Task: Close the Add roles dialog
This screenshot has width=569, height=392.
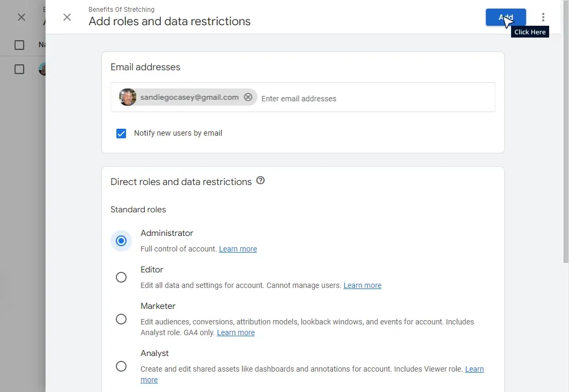Action: [67, 17]
